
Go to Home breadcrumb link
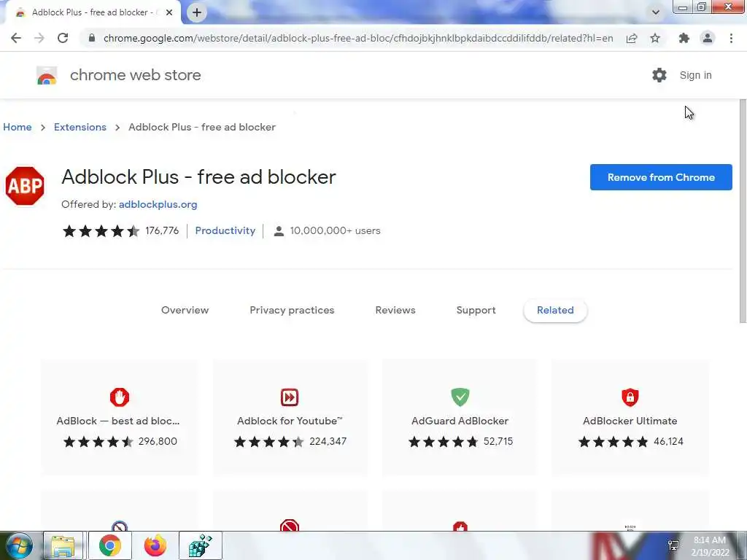[18, 127]
